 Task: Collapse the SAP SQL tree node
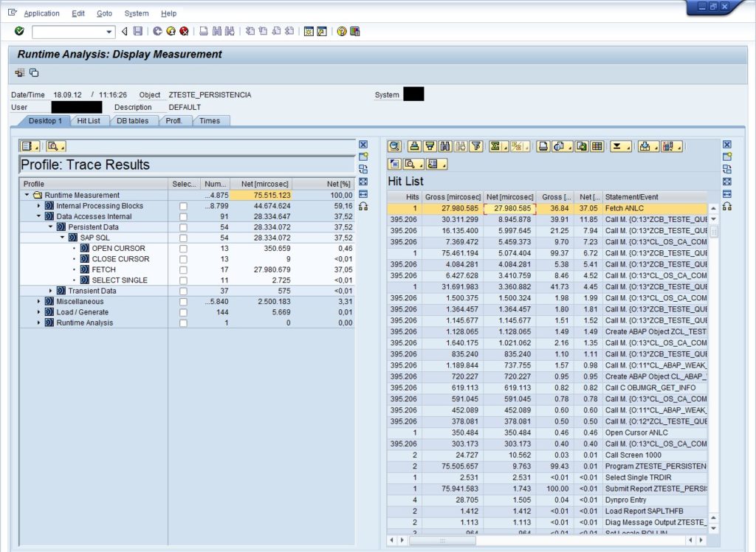point(62,238)
